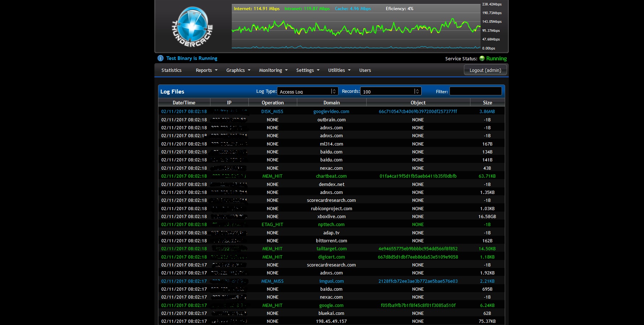Expand the Reports menu
This screenshot has width=644, height=325.
click(206, 70)
